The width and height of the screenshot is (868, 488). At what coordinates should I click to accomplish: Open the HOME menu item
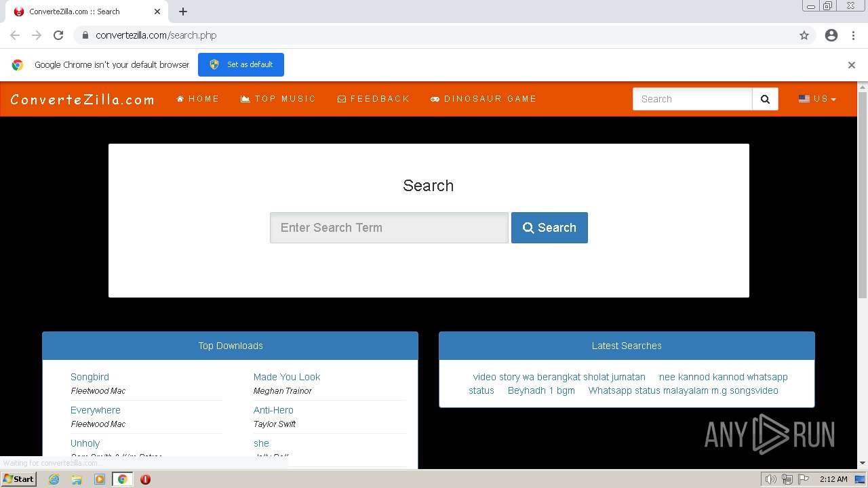198,99
